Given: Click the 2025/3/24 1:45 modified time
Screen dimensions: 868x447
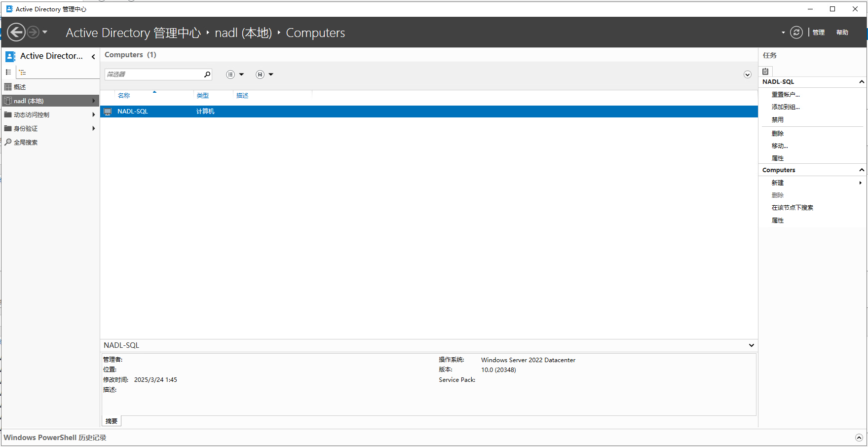Looking at the screenshot, I should click(155, 380).
